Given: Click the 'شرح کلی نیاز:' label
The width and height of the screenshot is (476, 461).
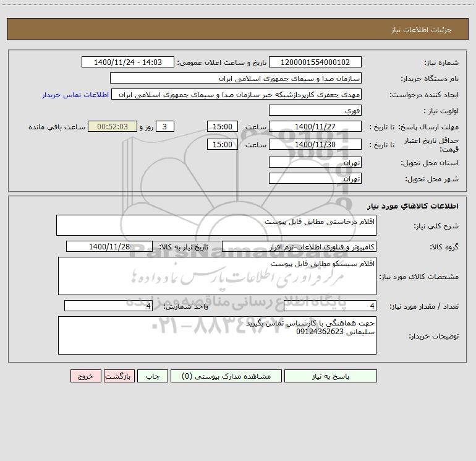Looking at the screenshot, I should 436,226.
